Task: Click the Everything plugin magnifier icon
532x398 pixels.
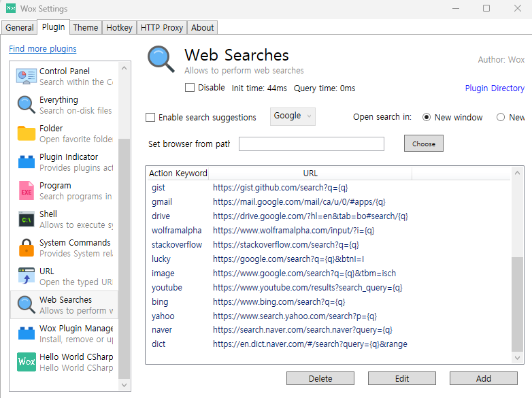Action: click(x=27, y=105)
